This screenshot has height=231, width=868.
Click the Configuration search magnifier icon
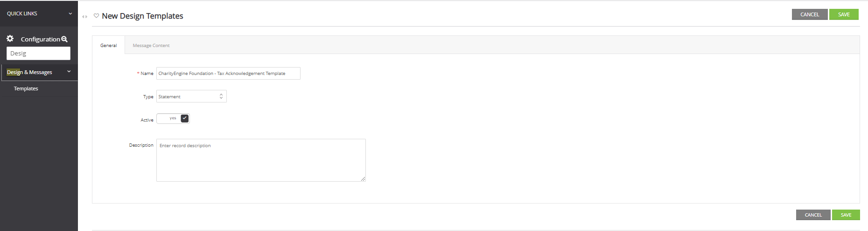64,39
